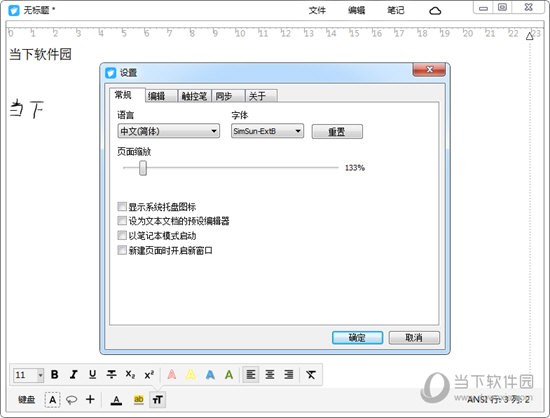Switch to the 关于 tab
The image size is (550, 418).
pyautogui.click(x=261, y=96)
